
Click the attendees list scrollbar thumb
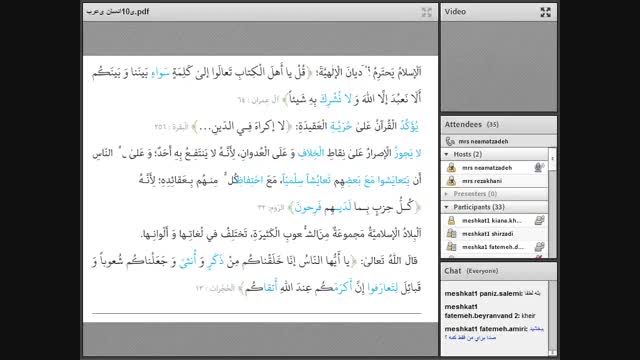(552, 159)
